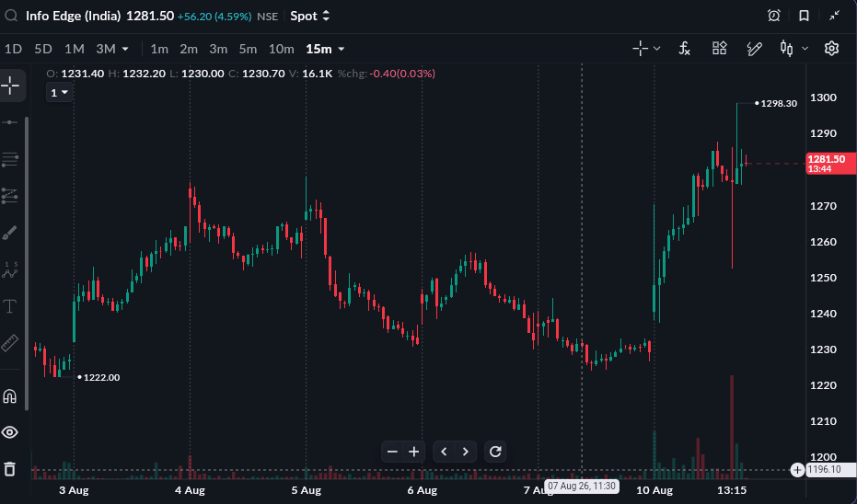857x504 pixels.
Task: Select the 1m interval
Action: (x=159, y=49)
